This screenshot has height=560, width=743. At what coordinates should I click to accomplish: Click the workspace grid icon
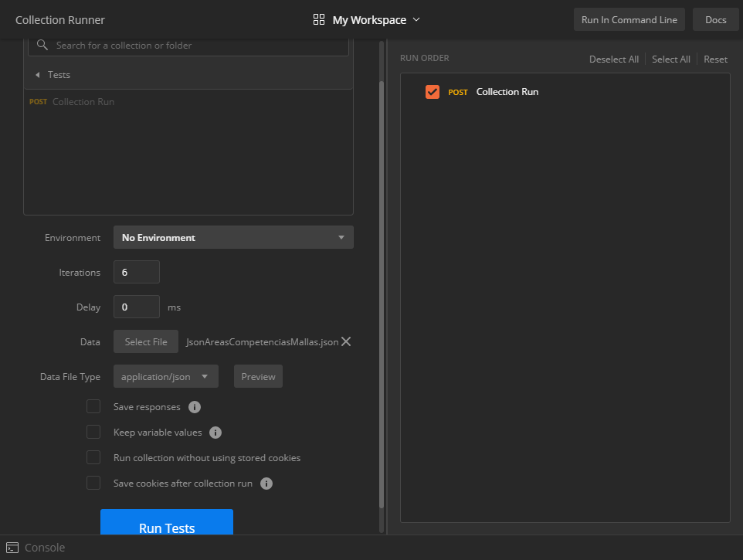click(319, 19)
